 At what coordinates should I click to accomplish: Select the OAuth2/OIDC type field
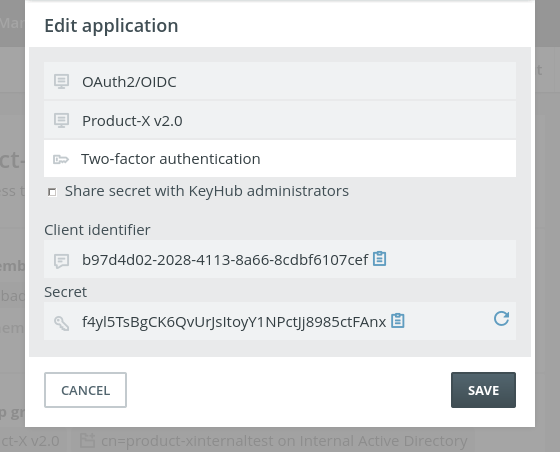coord(280,81)
